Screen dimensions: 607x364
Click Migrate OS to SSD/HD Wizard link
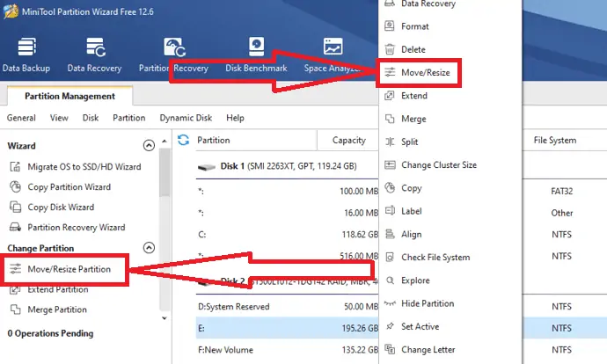[84, 167]
